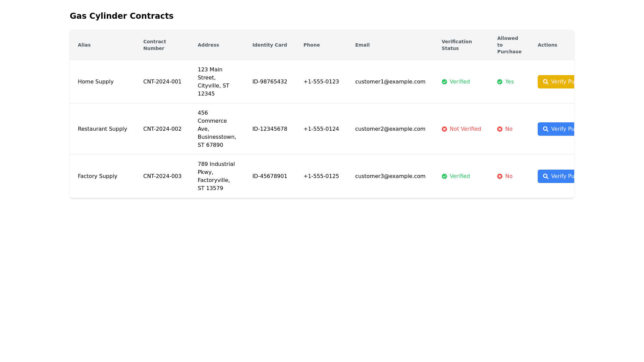Click the red X icon beside Not Verified

[444, 129]
